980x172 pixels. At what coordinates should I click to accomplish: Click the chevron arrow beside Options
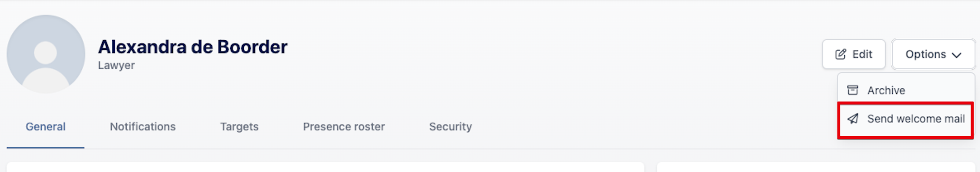point(956,55)
